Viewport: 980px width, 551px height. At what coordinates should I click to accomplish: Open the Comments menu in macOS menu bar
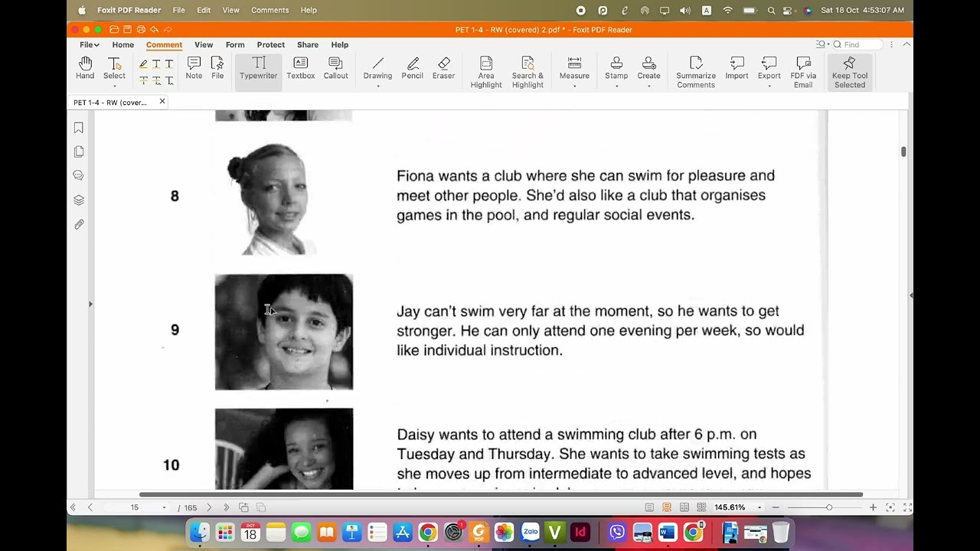click(x=270, y=10)
